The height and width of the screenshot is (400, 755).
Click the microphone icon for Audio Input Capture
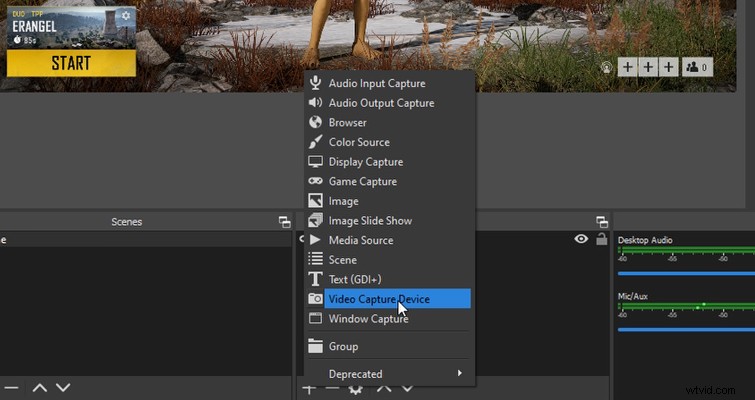(315, 83)
